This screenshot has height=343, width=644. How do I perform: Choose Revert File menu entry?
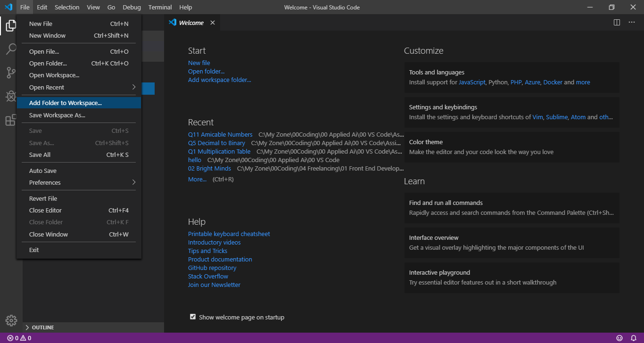coord(79,198)
